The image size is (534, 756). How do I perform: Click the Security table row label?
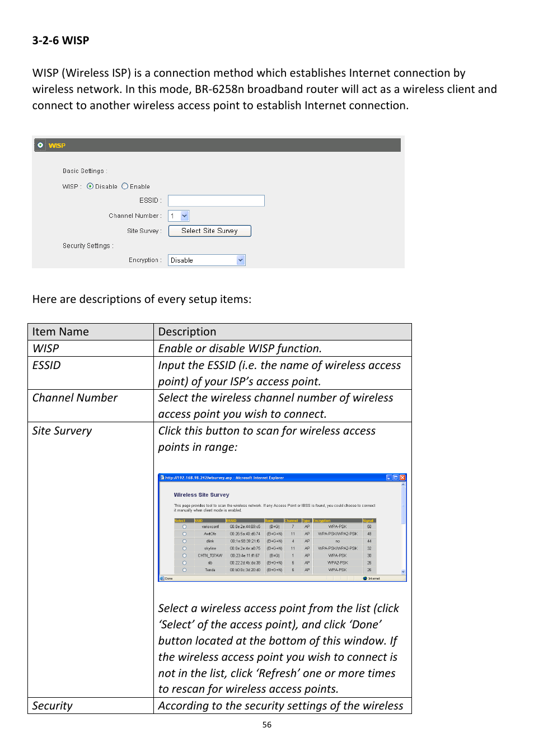(52, 706)
